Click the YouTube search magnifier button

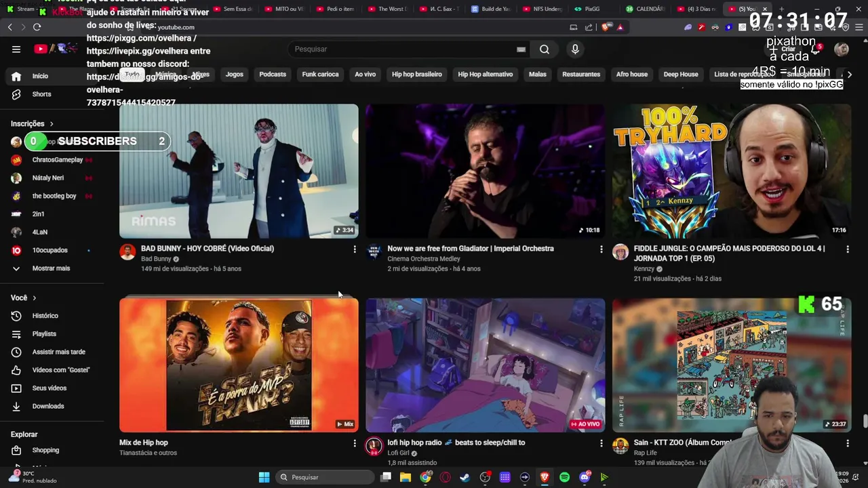point(544,49)
